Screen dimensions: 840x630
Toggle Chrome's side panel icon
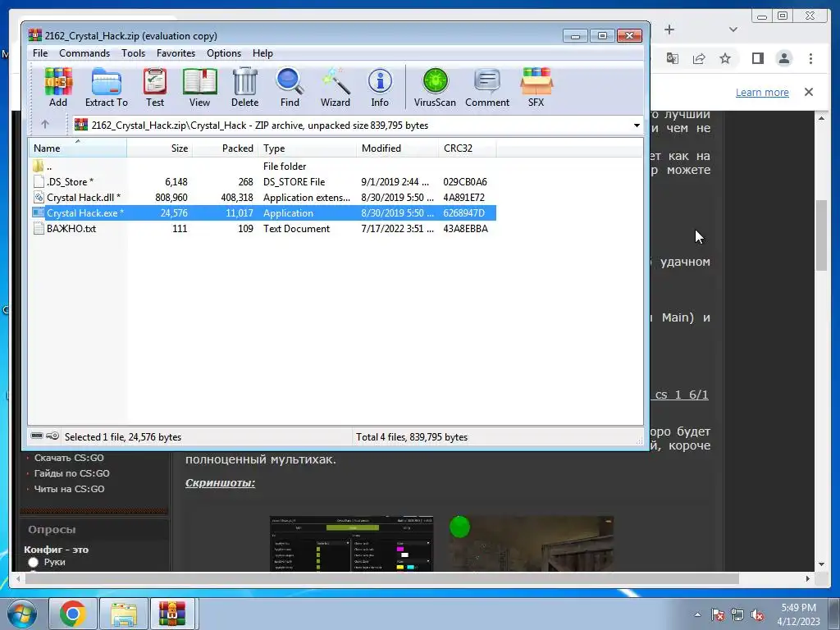point(757,58)
